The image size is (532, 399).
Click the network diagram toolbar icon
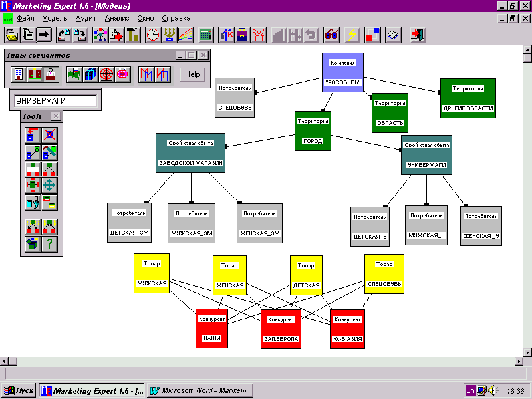pos(100,35)
